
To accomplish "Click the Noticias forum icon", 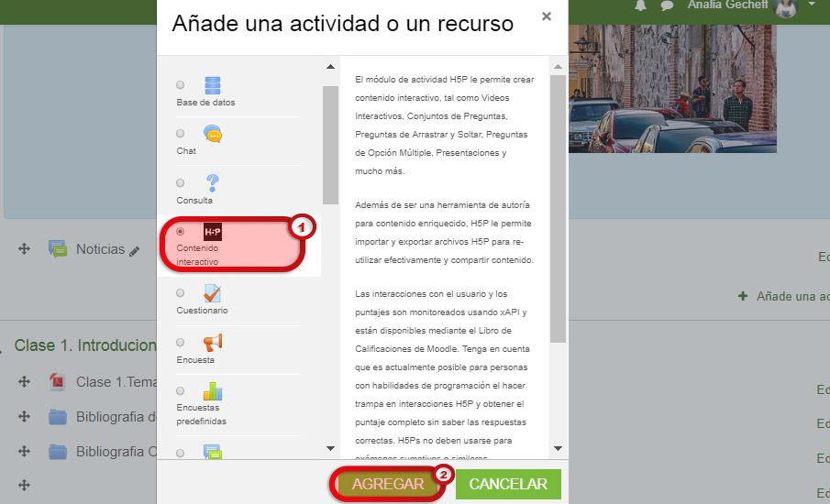I will pyautogui.click(x=58, y=248).
